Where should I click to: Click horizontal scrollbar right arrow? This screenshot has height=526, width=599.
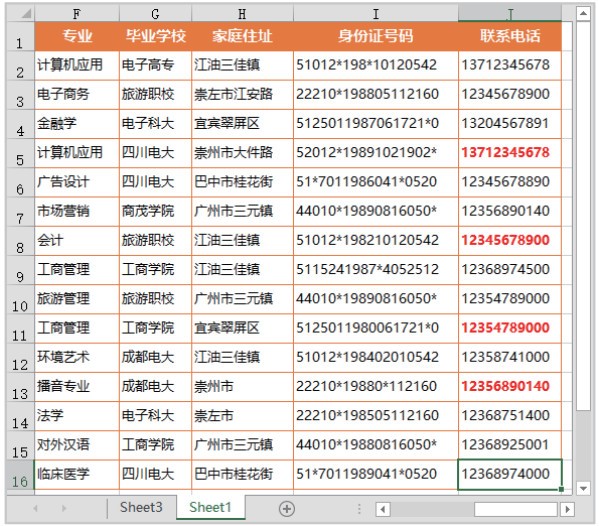click(567, 509)
